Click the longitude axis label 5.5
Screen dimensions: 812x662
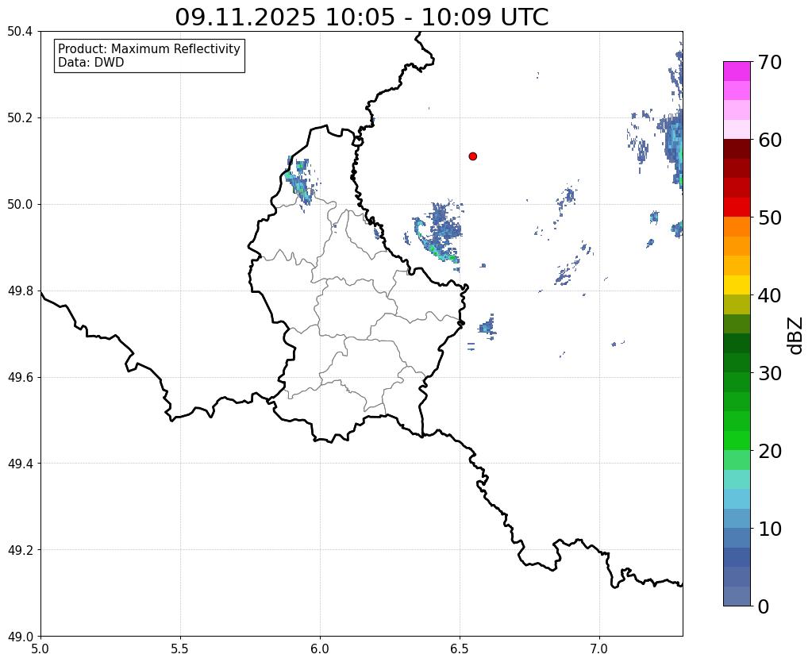coord(180,649)
